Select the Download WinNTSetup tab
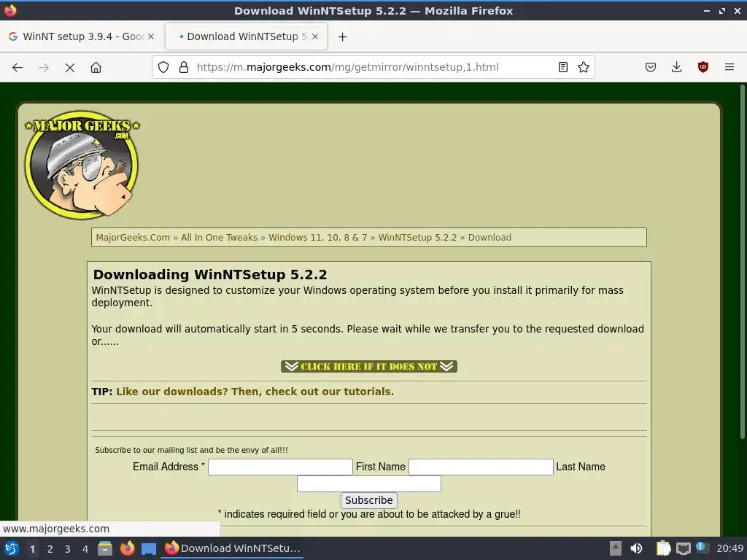This screenshot has width=747, height=560. [246, 36]
